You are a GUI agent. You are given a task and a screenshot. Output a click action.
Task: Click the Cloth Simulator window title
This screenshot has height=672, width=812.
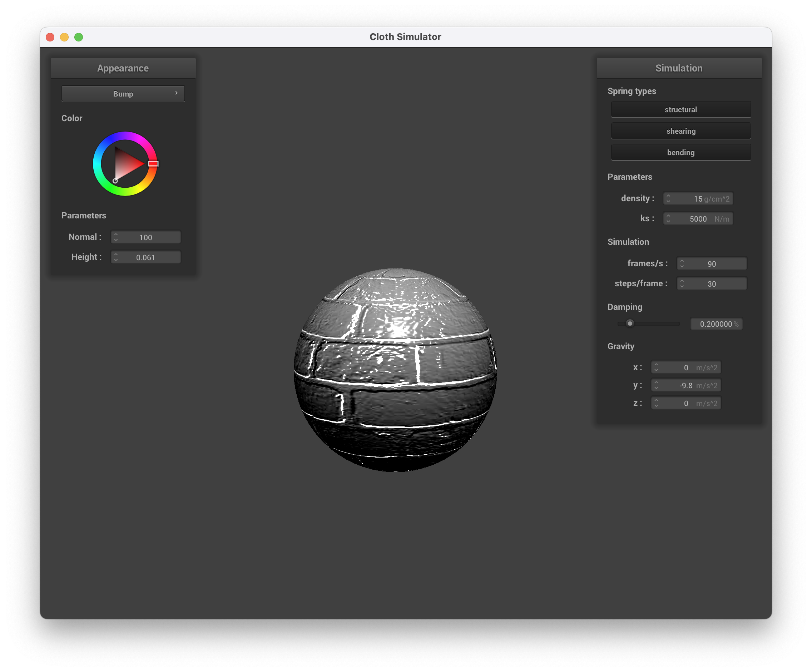(x=405, y=37)
